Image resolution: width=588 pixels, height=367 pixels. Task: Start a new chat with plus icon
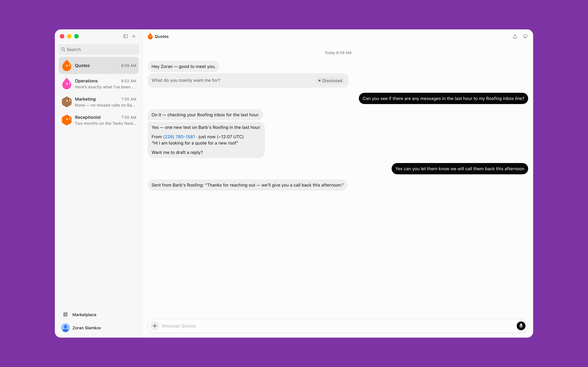tap(134, 36)
